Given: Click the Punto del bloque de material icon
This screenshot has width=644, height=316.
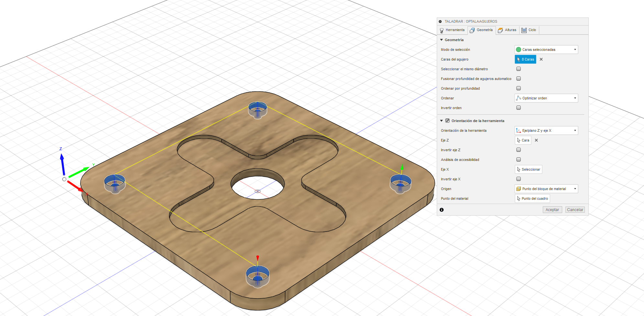Looking at the screenshot, I should 519,189.
